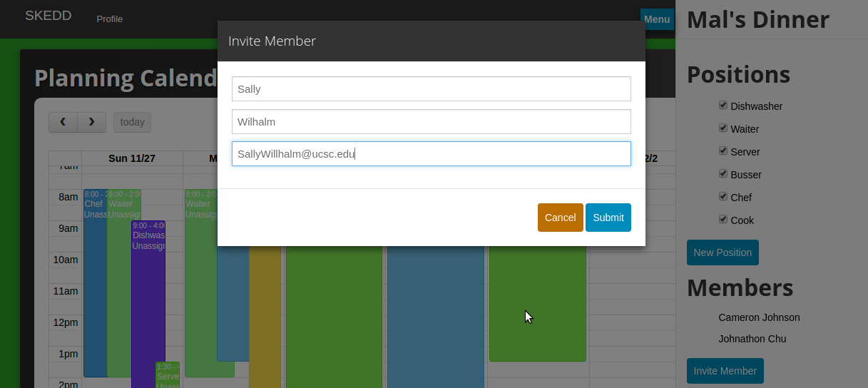Open the Profile link in navbar
This screenshot has height=388, width=868.
110,19
